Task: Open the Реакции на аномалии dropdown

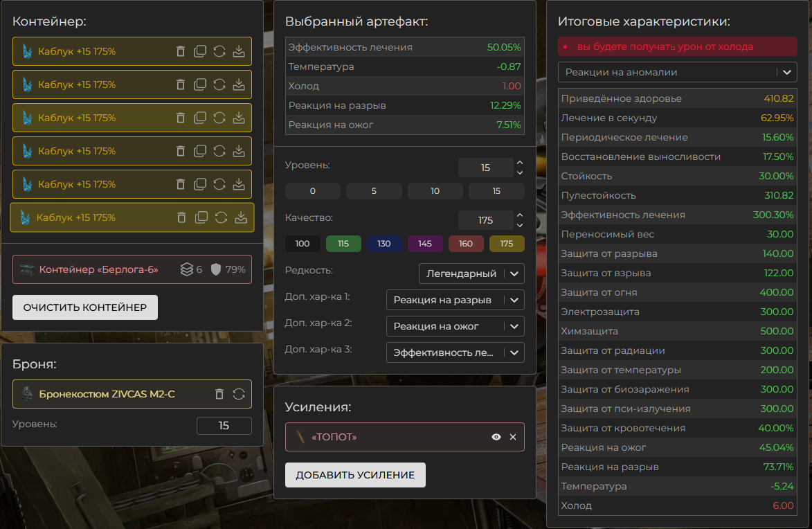Action: click(677, 72)
